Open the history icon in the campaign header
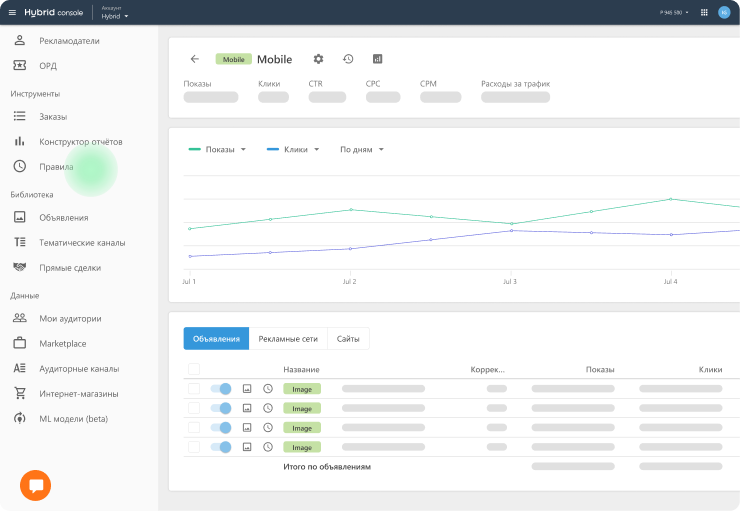Image resolution: width=740 pixels, height=511 pixels. [348, 59]
